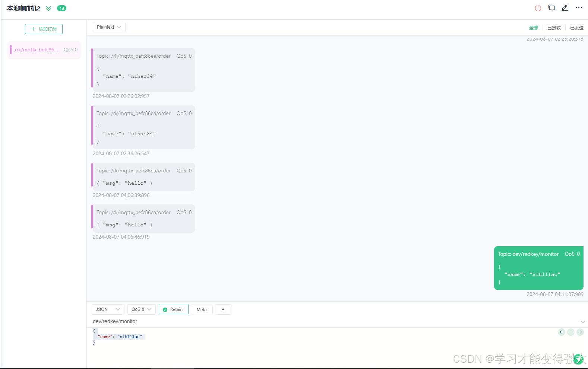Go to next payload history arrow

pyautogui.click(x=580, y=332)
